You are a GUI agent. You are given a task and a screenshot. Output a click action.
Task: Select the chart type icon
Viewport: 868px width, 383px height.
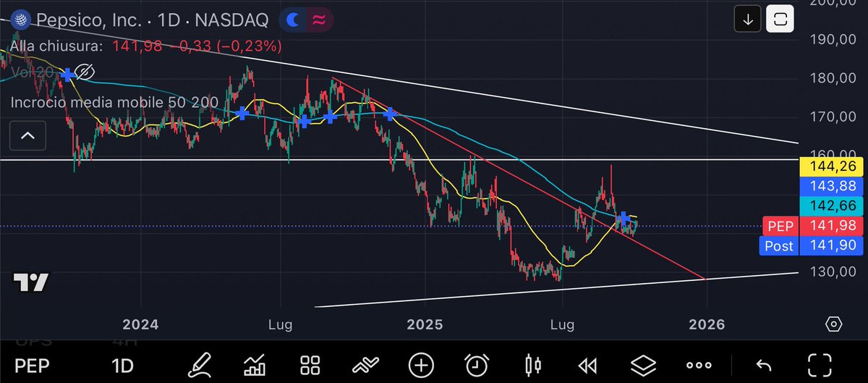point(254,364)
